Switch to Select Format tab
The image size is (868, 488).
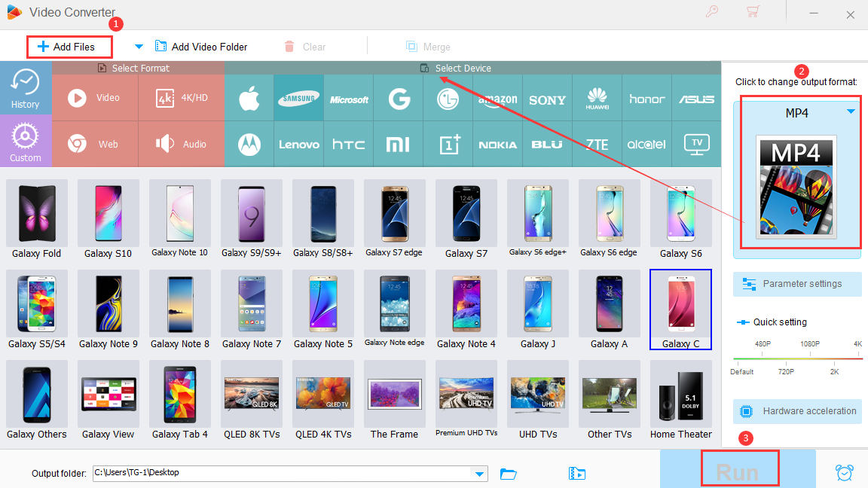[133, 68]
